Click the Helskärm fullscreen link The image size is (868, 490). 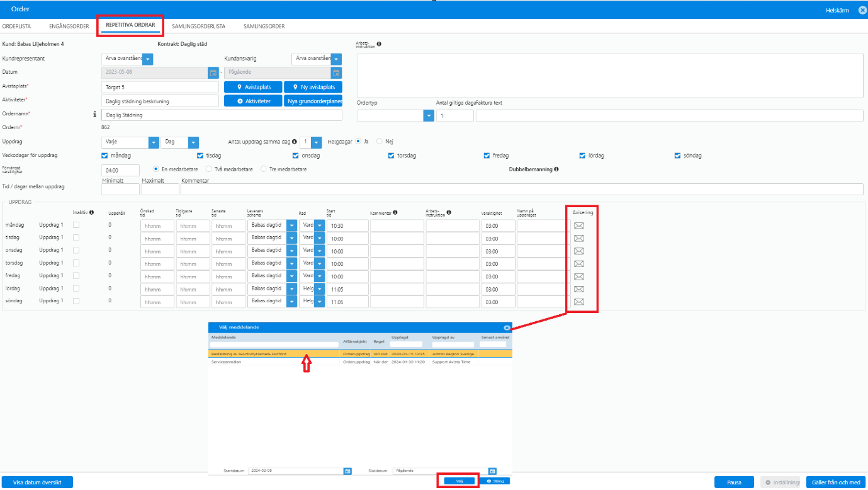click(x=837, y=10)
